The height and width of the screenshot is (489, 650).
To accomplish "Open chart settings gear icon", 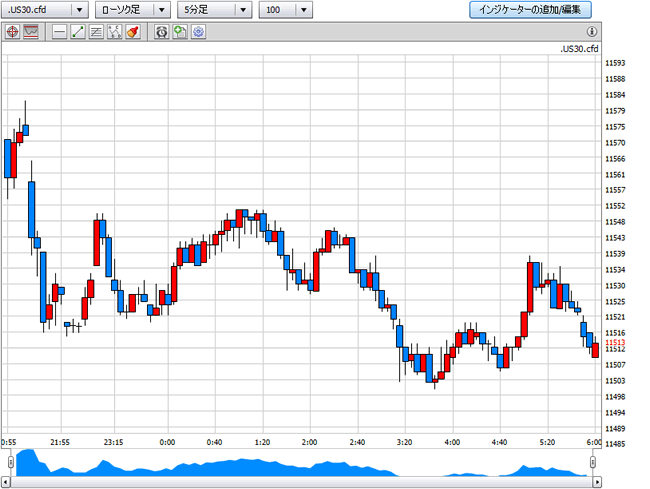I will (x=199, y=32).
